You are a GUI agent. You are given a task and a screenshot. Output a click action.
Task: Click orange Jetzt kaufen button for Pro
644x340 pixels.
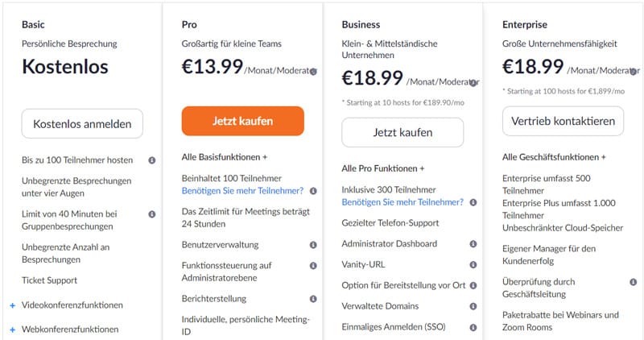pyautogui.click(x=242, y=121)
